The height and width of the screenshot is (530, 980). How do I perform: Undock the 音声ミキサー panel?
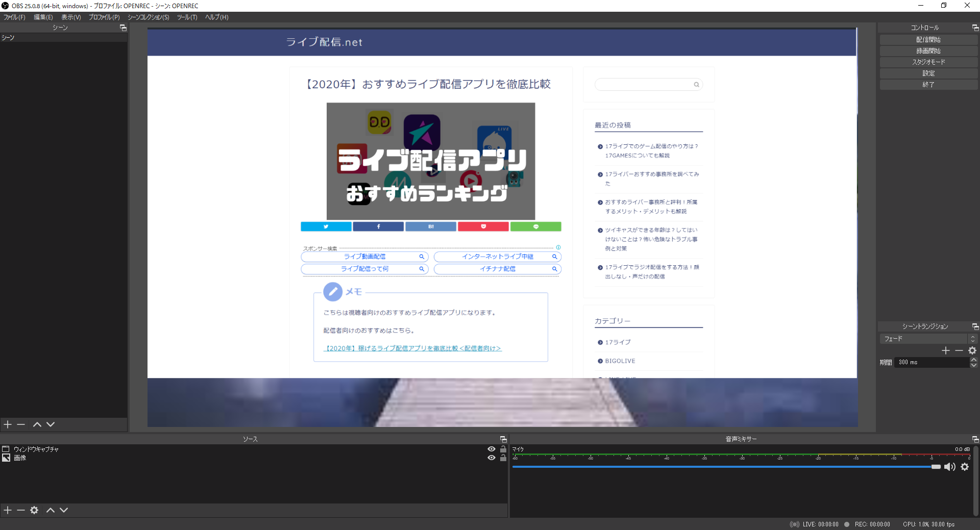pyautogui.click(x=975, y=439)
